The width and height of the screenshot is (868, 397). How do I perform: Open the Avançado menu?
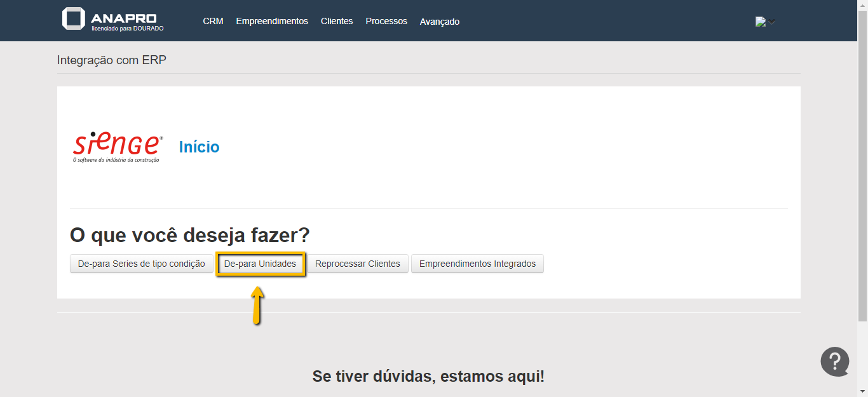click(x=440, y=22)
